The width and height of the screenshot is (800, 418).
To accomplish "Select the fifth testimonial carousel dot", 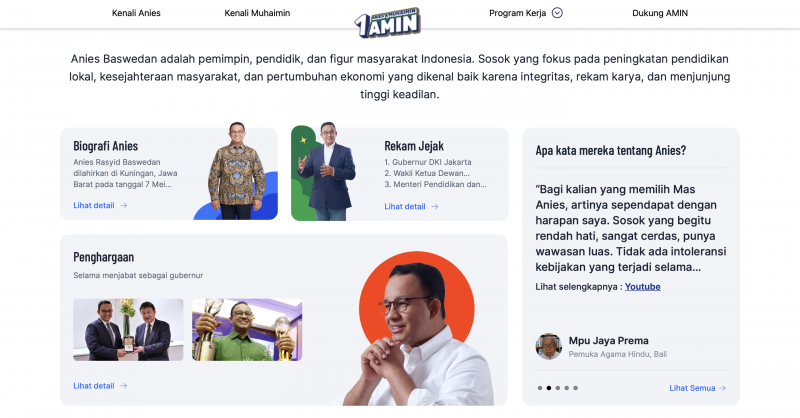I will pyautogui.click(x=576, y=388).
